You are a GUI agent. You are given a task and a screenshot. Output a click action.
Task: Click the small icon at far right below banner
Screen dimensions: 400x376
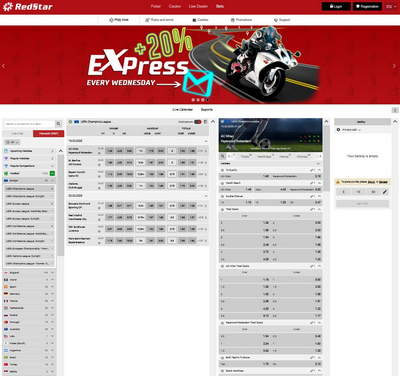point(395,110)
